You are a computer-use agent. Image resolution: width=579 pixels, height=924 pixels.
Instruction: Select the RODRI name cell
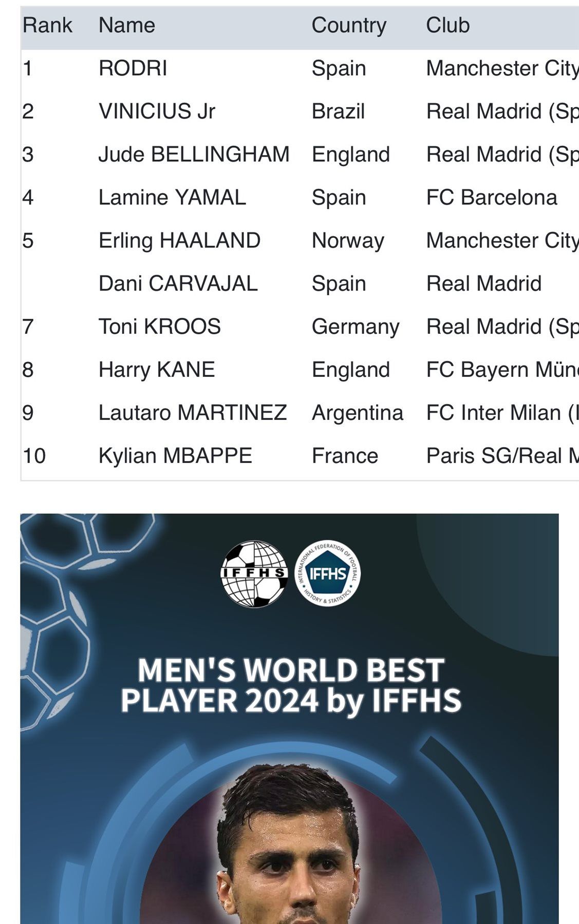coord(133,68)
